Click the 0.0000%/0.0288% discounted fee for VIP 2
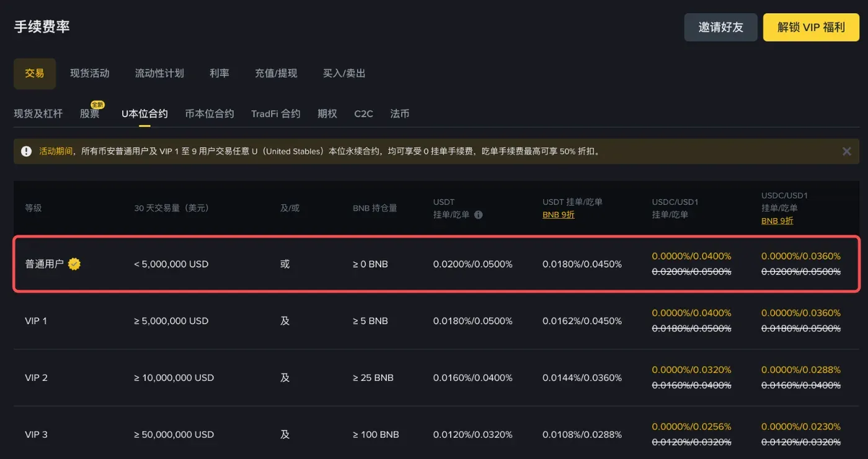 coord(801,370)
